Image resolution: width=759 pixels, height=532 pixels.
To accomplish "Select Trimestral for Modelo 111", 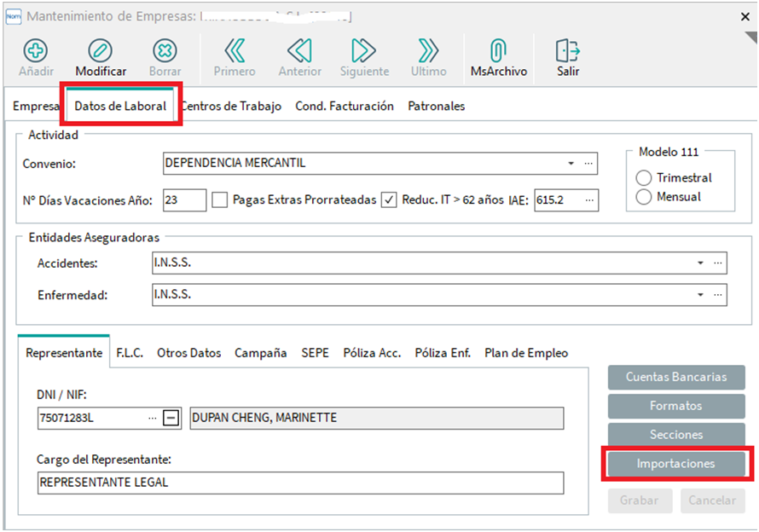I will 646,178.
